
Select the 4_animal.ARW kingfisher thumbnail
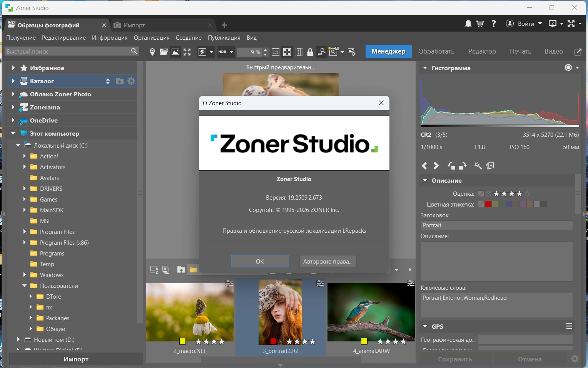point(371,312)
